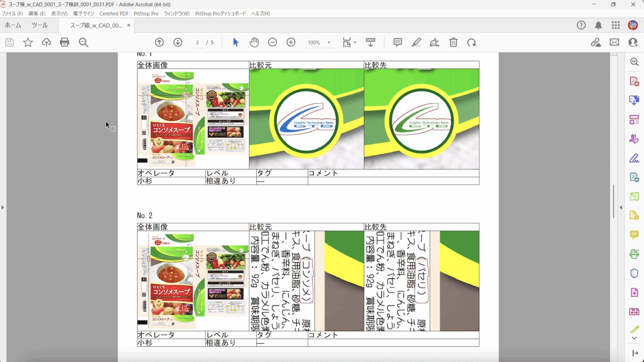Click the zoom in plus icon
The height and width of the screenshot is (362, 644).
(x=291, y=42)
